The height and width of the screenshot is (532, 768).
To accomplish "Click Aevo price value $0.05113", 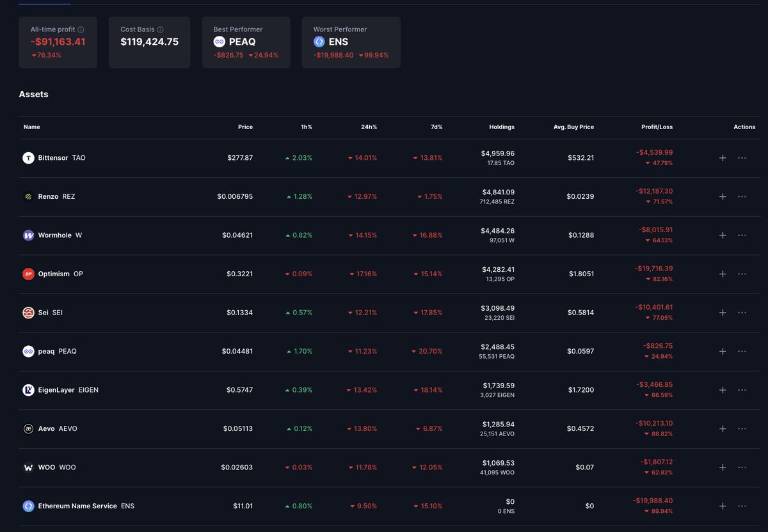I will pos(237,428).
